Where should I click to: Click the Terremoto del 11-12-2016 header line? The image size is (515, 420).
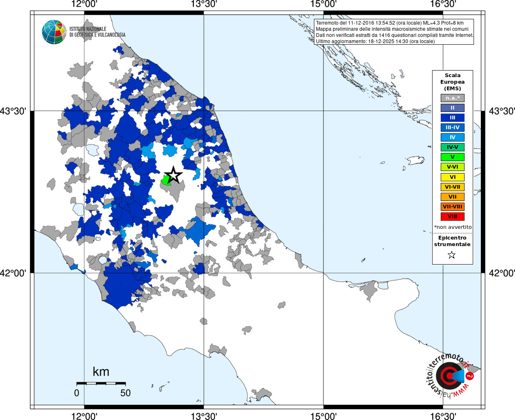[390, 23]
